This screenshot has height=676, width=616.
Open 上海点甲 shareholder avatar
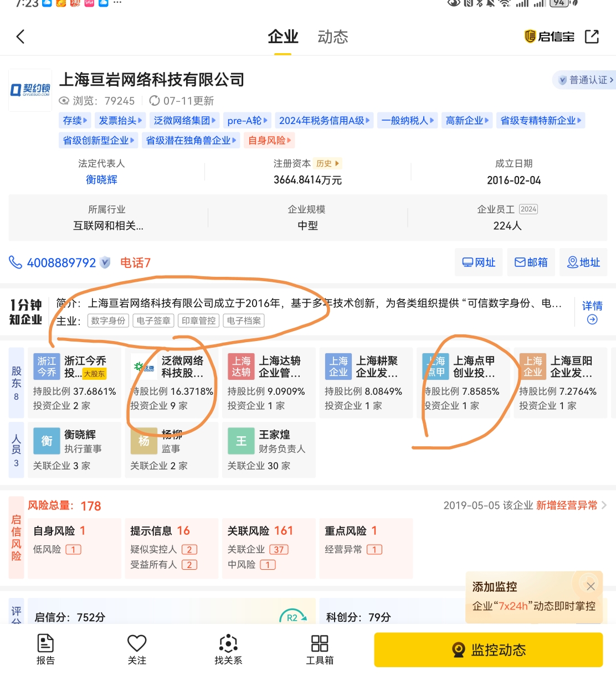[435, 367]
